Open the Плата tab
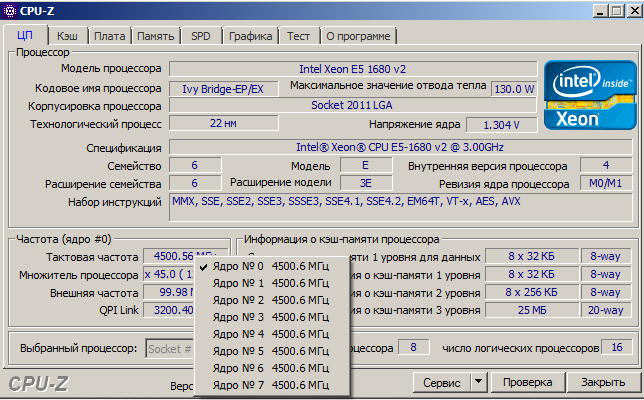The height and width of the screenshot is (400, 644). [x=109, y=35]
